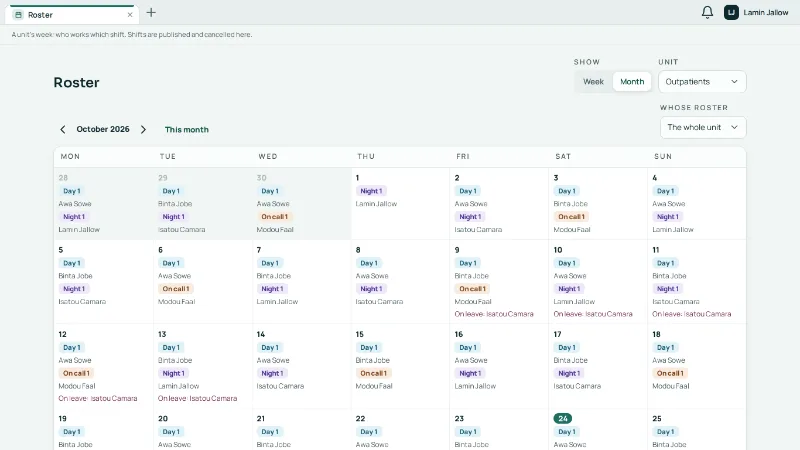Select date number 14
The image size is (800, 450).
point(261,334)
